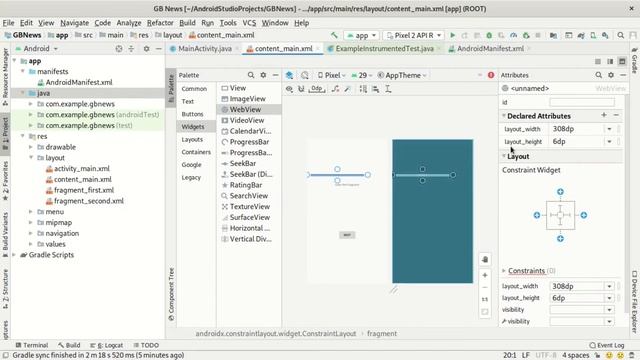This screenshot has width=640, height=360.
Task: Open View Options eye icon in designer toolbar
Action: 289,89
